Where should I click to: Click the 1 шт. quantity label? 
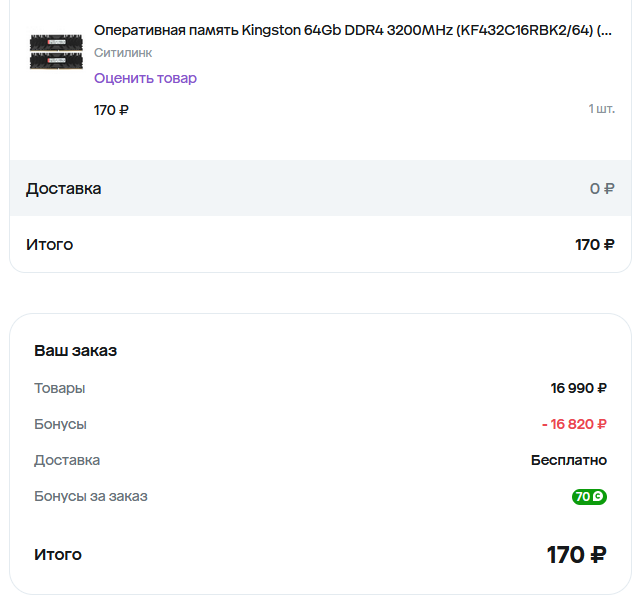click(601, 108)
